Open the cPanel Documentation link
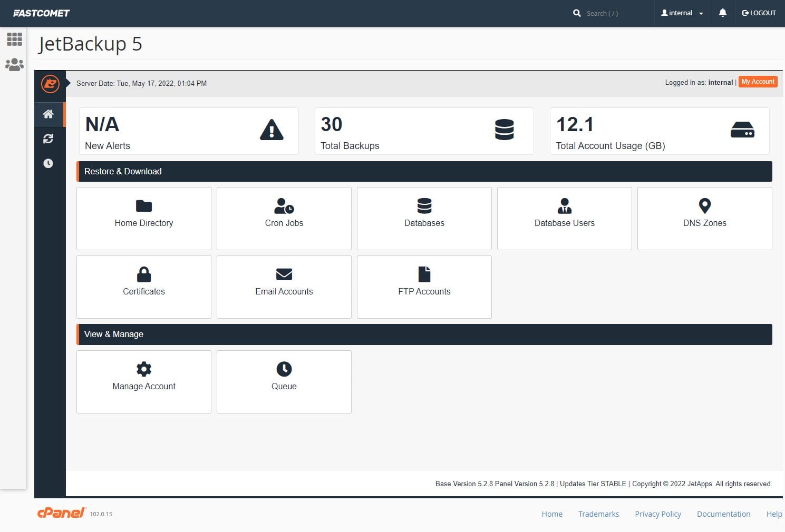 (x=723, y=514)
